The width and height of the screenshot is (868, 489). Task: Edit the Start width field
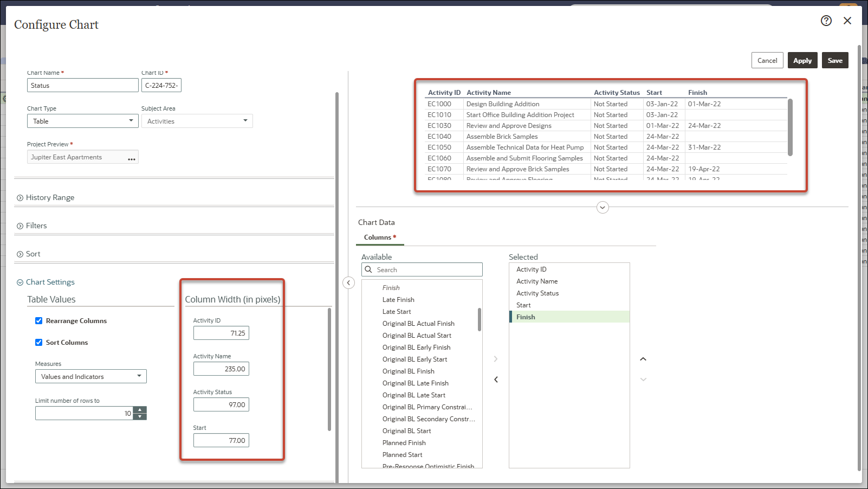coord(221,440)
